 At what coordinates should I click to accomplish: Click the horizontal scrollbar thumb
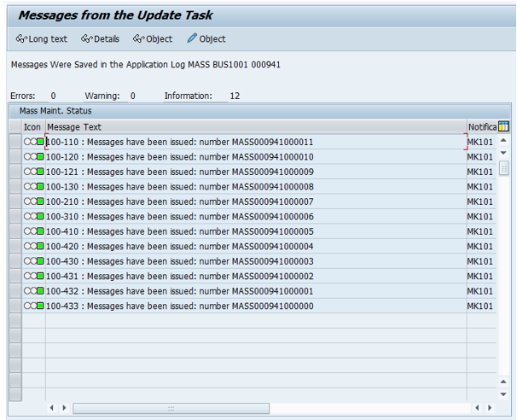coord(171,408)
